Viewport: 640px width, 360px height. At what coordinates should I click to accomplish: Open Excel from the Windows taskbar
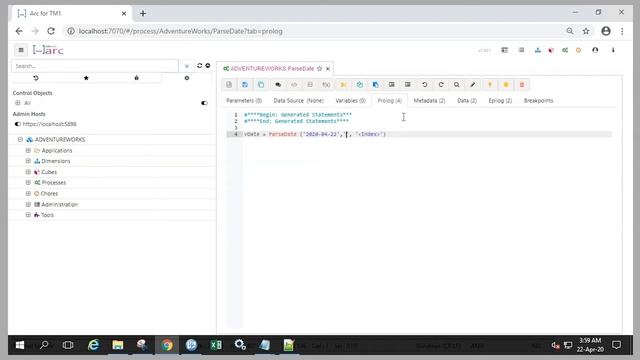pos(216,345)
